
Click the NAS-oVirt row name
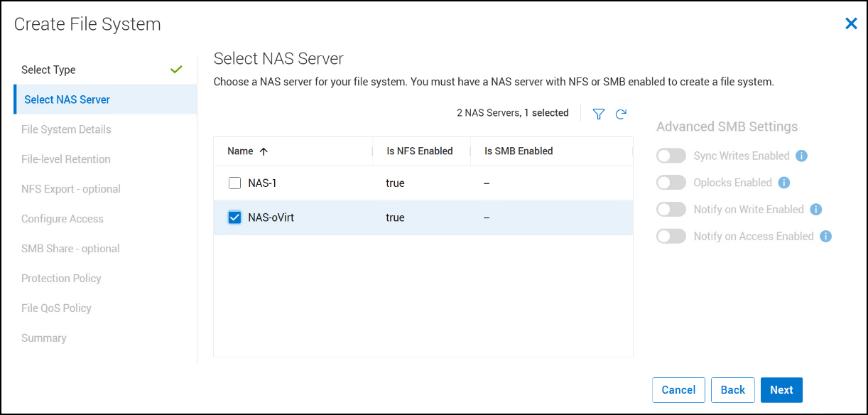click(x=271, y=217)
